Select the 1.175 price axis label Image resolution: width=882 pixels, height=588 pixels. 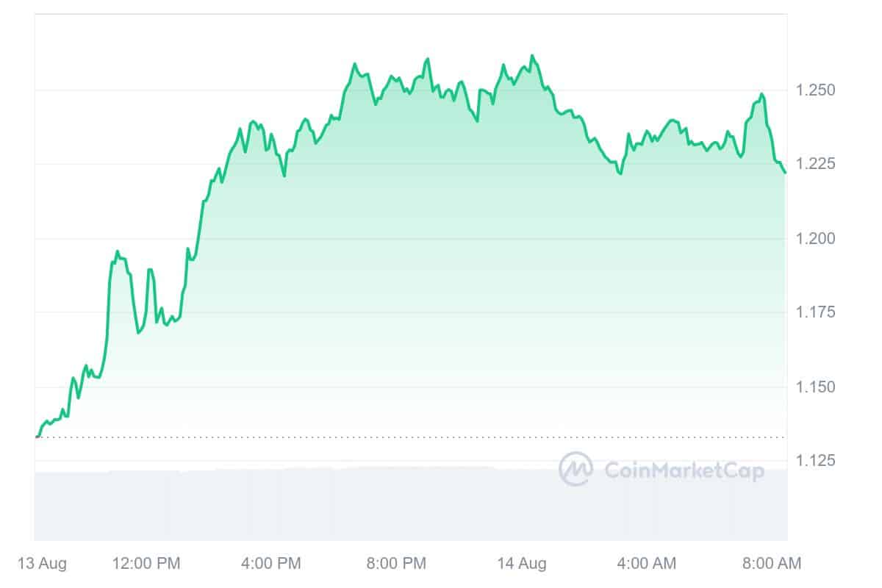point(815,312)
